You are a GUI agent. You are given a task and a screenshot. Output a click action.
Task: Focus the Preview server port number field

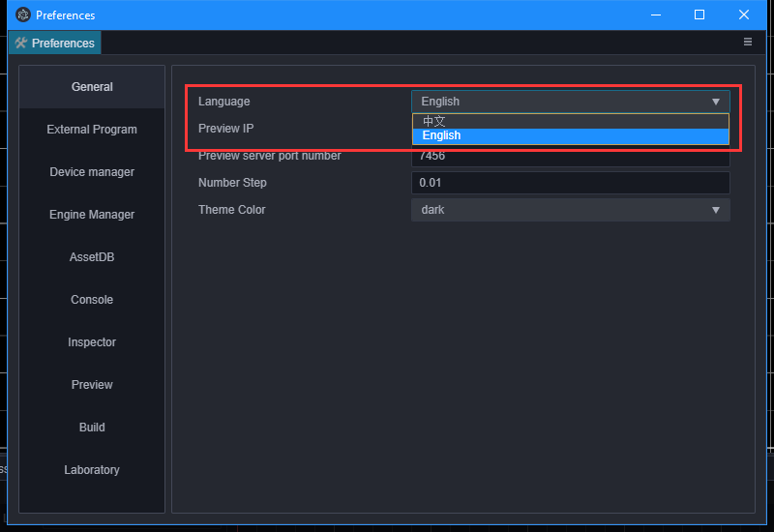click(x=570, y=157)
